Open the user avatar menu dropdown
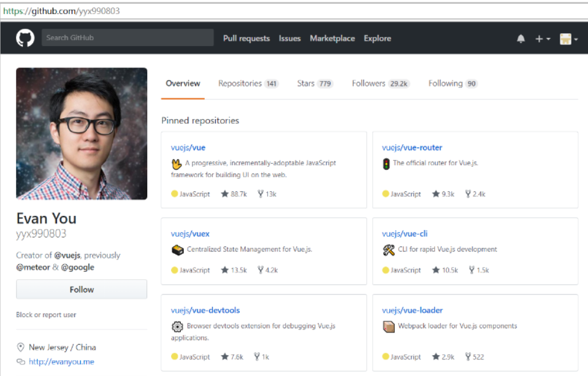 [x=568, y=39]
